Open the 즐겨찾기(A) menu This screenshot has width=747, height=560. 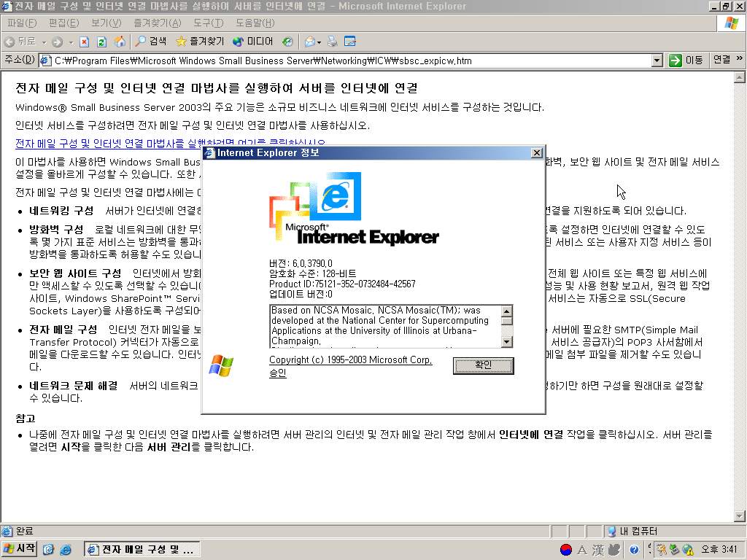158,23
